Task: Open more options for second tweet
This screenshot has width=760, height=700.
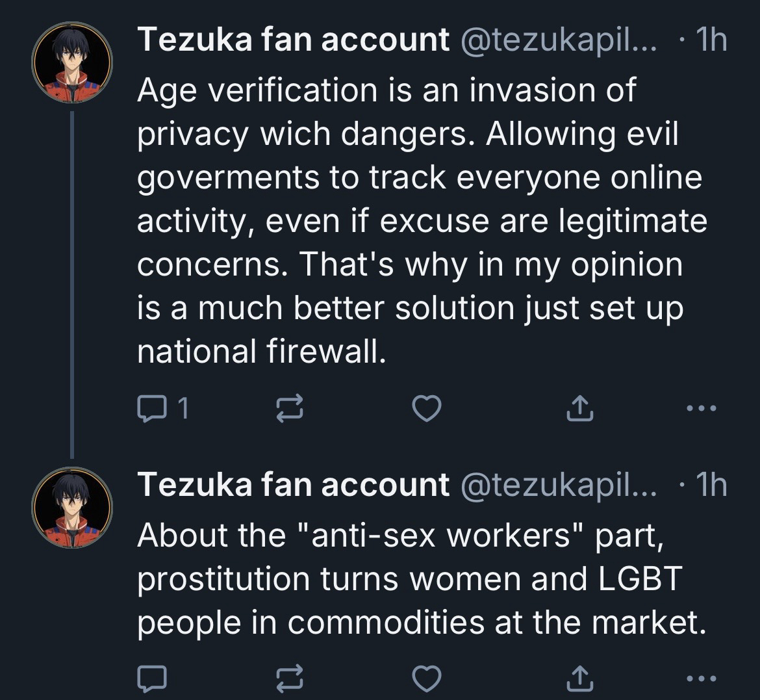Action: [702, 679]
